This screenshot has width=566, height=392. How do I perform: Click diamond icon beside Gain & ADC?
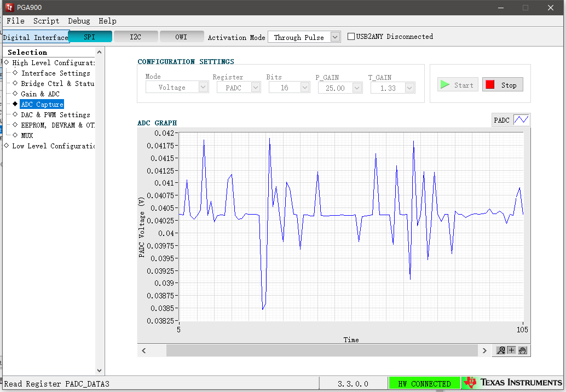click(x=15, y=94)
